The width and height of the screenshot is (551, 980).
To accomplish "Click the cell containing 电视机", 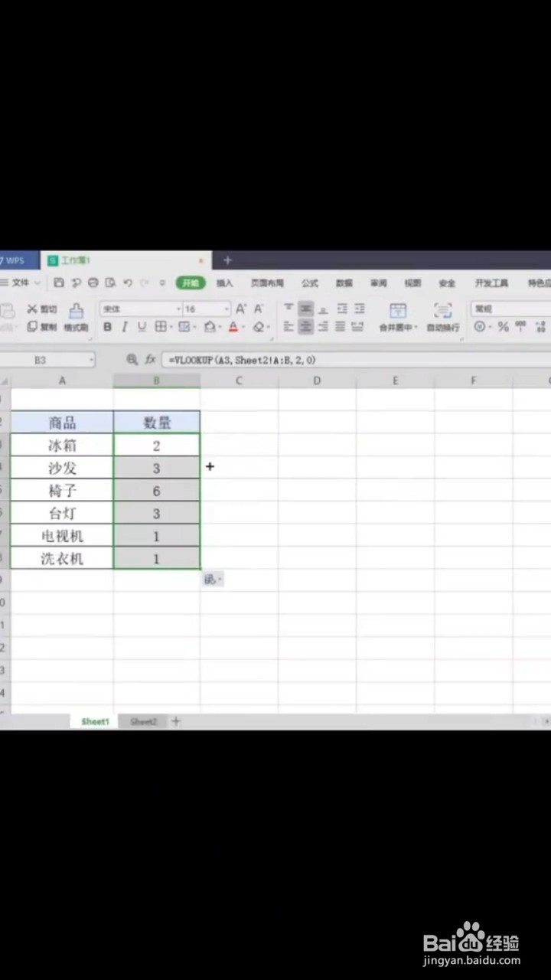I will point(62,536).
